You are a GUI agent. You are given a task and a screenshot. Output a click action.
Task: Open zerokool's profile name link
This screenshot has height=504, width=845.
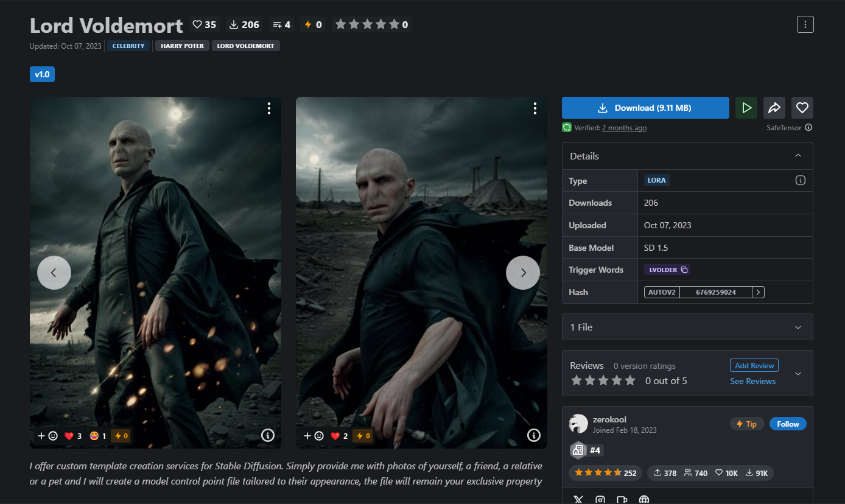click(x=609, y=419)
